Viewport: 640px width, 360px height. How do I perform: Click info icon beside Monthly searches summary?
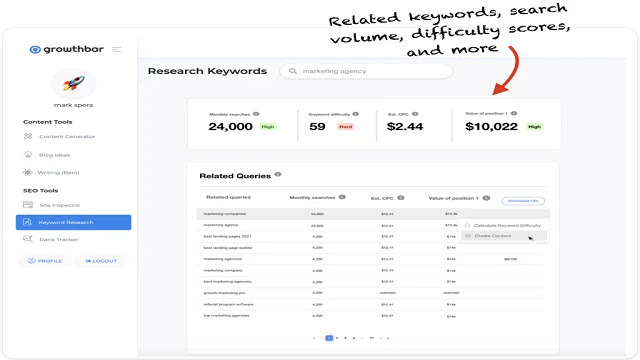click(256, 114)
